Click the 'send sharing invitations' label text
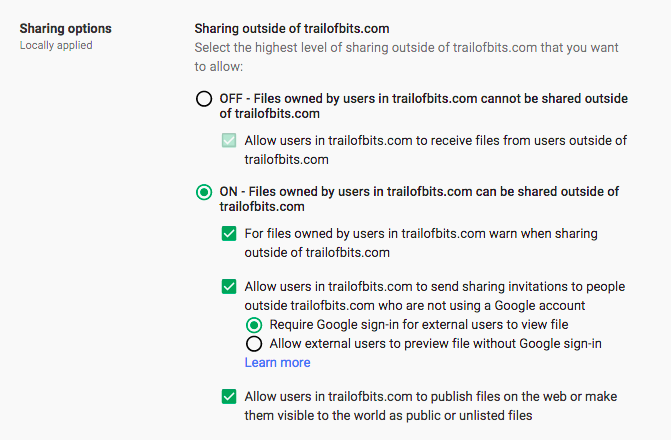This screenshot has width=671, height=440. pyautogui.click(x=435, y=287)
